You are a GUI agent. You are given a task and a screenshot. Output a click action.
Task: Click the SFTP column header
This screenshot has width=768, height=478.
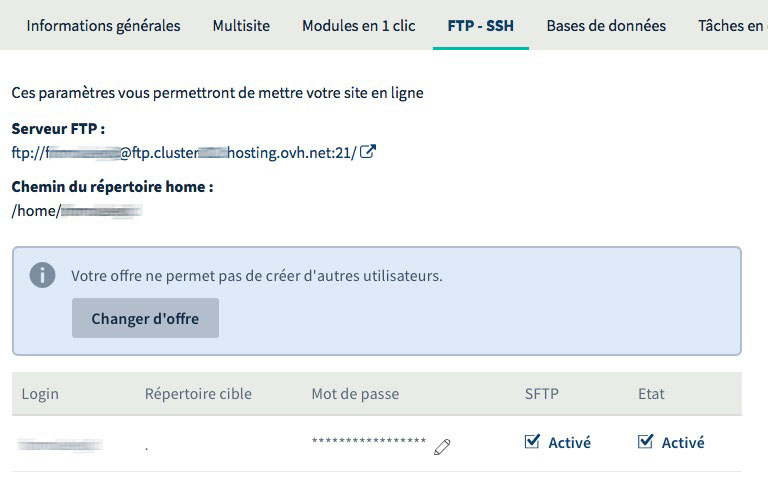[x=542, y=393]
